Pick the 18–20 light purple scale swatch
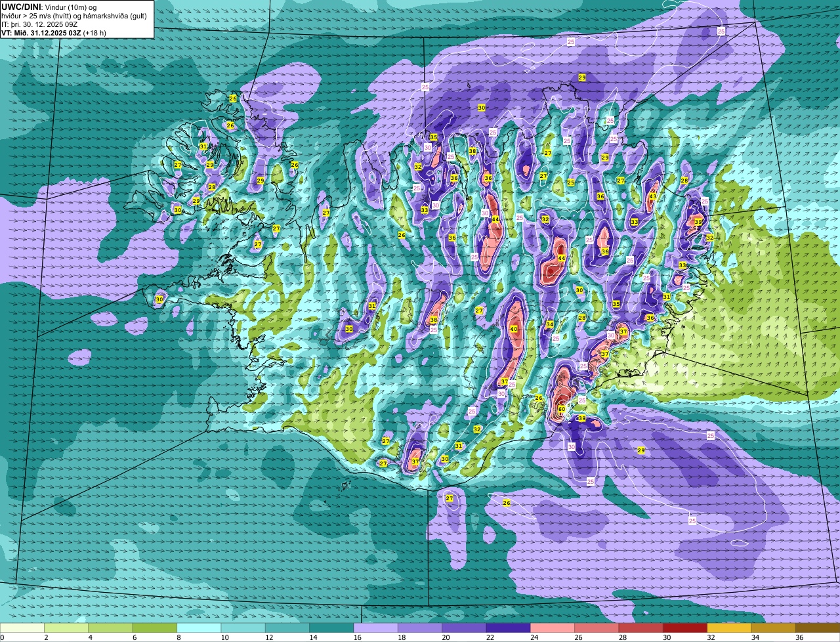This screenshot has height=642, width=840. [420, 628]
